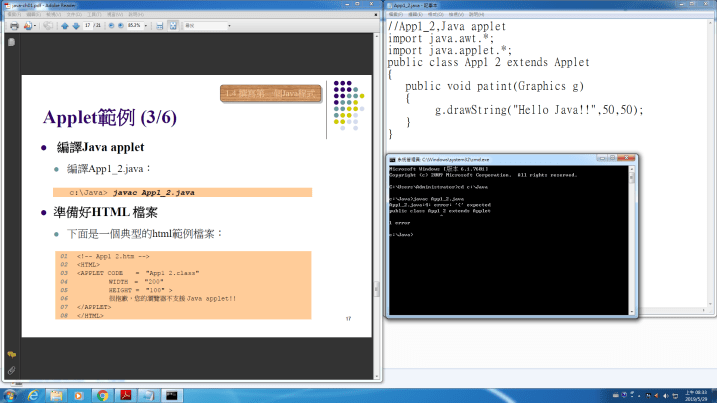Screen dimensions: 717x403
Task: Launch Google Chrome from the taskbar
Action: pyautogui.click(x=103, y=394)
